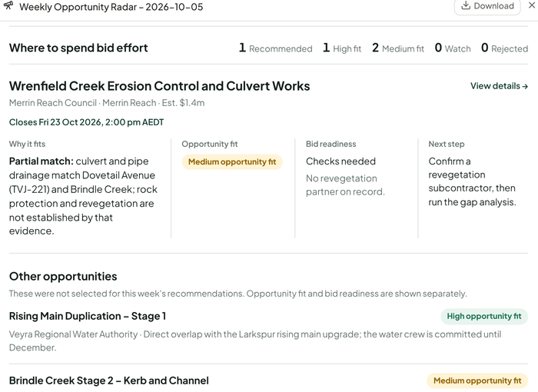The width and height of the screenshot is (538, 392).
Task: Open Rising Main Duplication – Stage 1
Action: [88, 316]
